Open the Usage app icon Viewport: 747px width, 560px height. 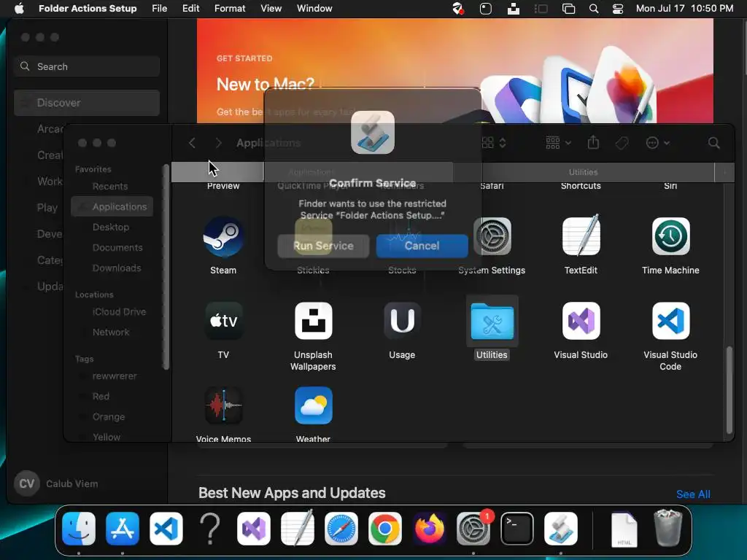click(x=402, y=321)
